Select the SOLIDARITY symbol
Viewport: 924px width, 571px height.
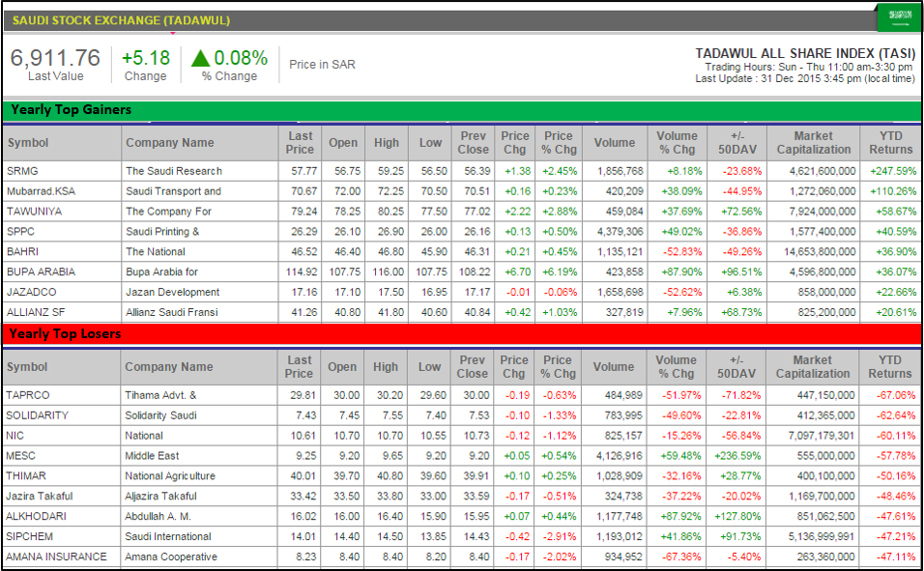pyautogui.click(x=37, y=415)
